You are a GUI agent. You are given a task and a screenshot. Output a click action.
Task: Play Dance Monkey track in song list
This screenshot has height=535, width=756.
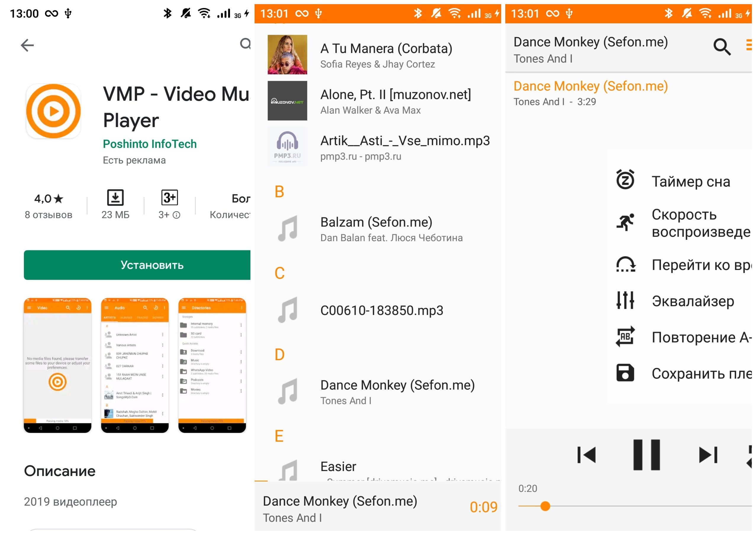[378, 392]
